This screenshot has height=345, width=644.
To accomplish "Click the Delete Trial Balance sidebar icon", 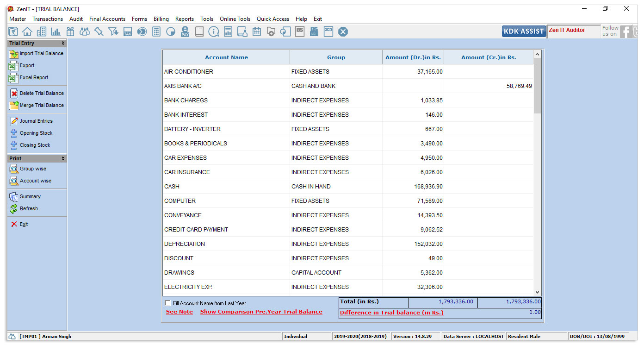I will (x=13, y=94).
